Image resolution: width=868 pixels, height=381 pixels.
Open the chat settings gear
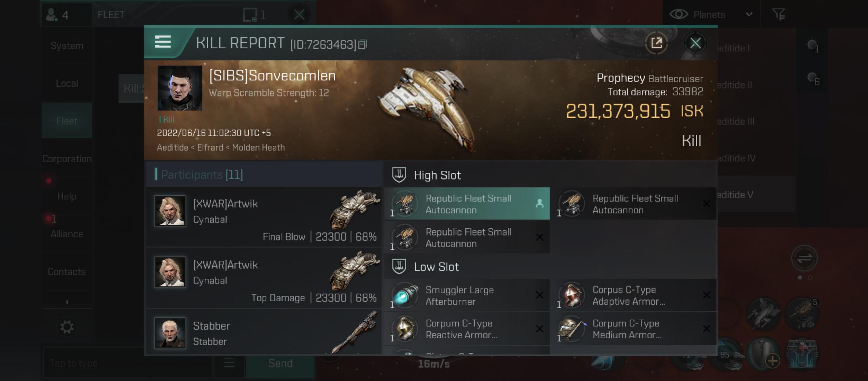pos(67,327)
